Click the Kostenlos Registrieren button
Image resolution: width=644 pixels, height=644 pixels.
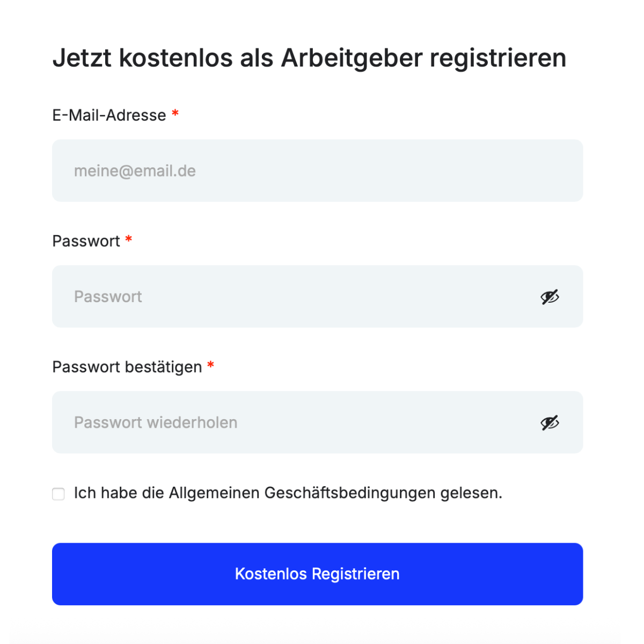click(317, 574)
